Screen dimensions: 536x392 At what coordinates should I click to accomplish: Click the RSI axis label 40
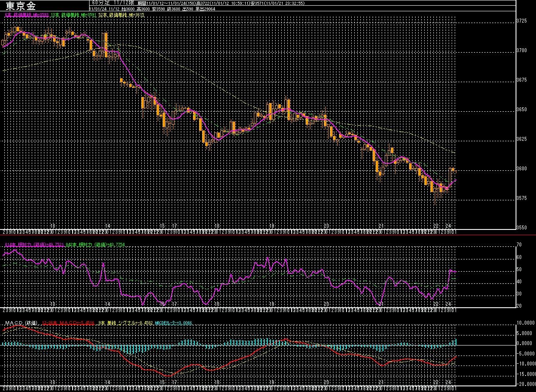pos(519,282)
